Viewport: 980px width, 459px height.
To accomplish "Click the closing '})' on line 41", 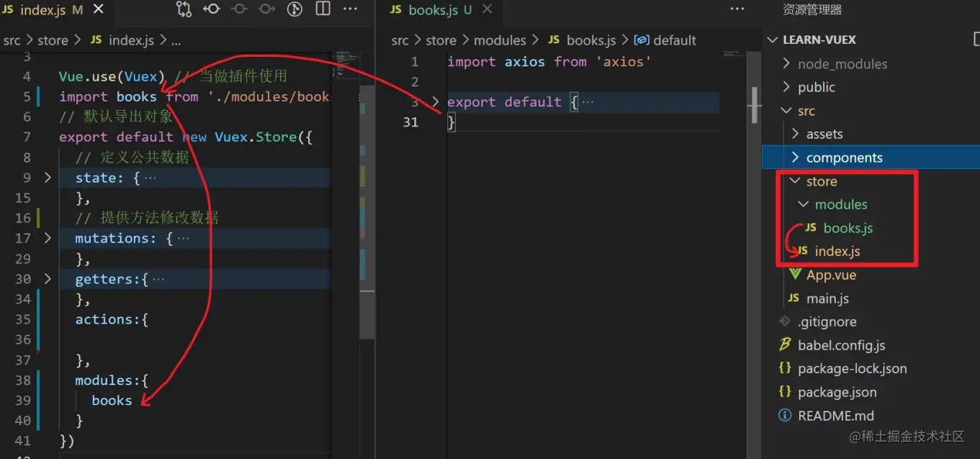I will point(67,440).
